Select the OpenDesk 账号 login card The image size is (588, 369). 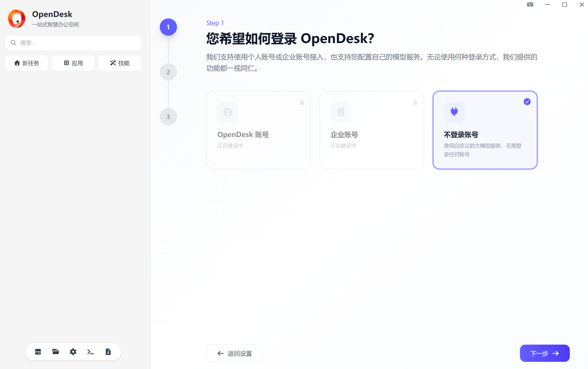pos(258,130)
